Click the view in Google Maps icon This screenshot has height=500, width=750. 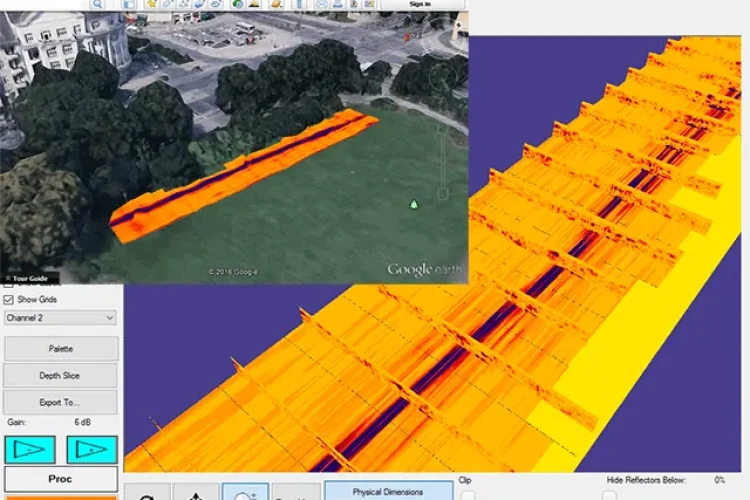click(x=369, y=4)
